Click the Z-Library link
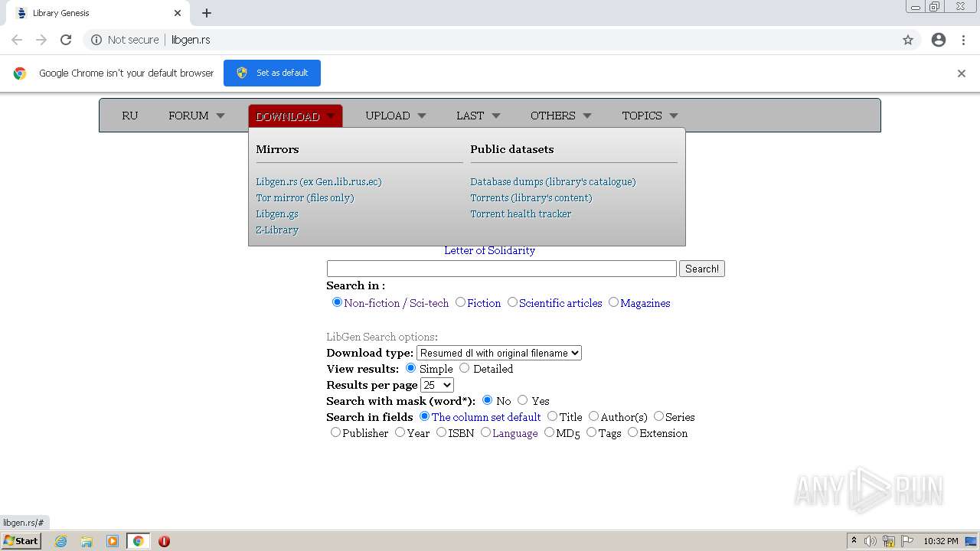Screen dimensions: 980x551 tap(277, 230)
